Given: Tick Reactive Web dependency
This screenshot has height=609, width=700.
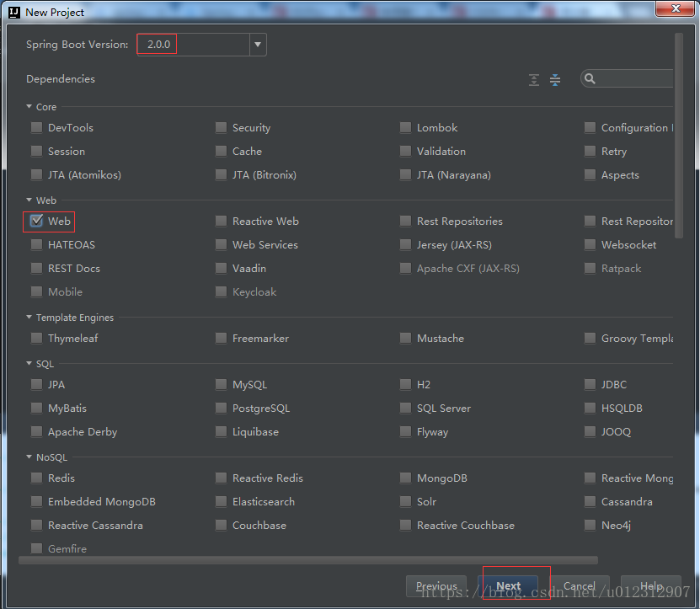Looking at the screenshot, I should (x=221, y=221).
